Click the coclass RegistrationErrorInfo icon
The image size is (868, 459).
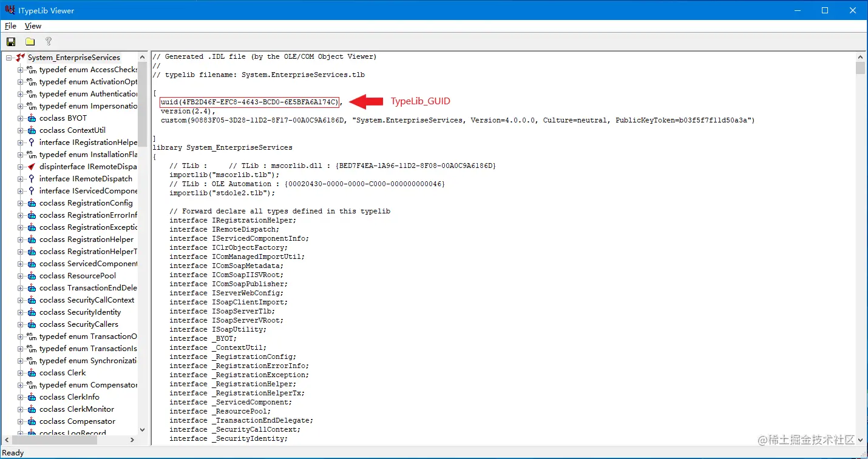(32, 215)
